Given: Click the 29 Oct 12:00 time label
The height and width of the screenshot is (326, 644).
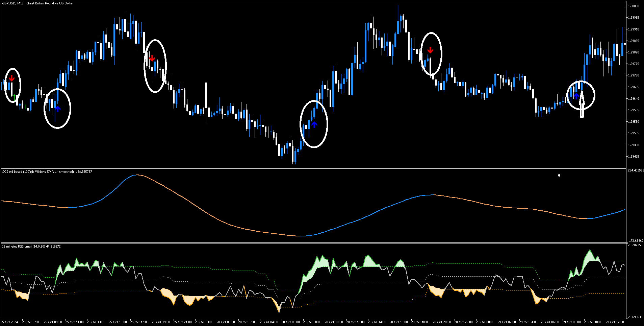Looking at the screenshot, I should (x=615, y=322).
